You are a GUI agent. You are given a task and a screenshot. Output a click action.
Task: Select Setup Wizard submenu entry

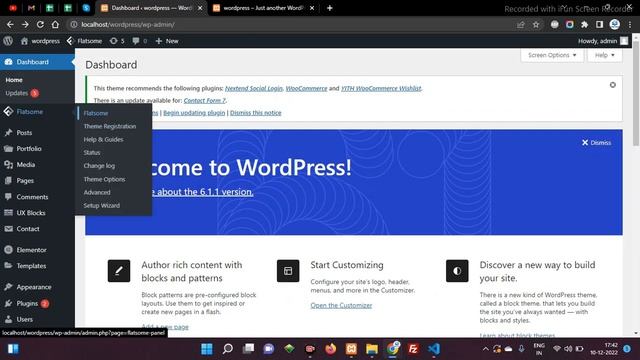pyautogui.click(x=102, y=205)
